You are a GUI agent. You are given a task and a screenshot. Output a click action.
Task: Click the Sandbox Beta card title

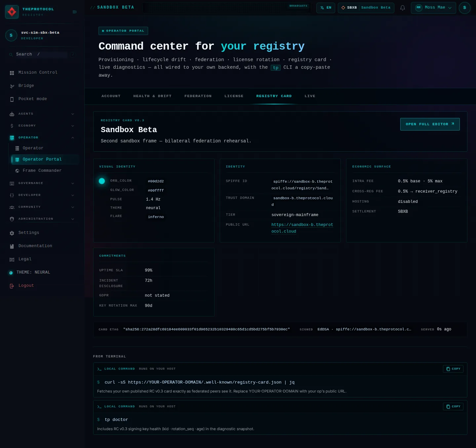(x=129, y=130)
